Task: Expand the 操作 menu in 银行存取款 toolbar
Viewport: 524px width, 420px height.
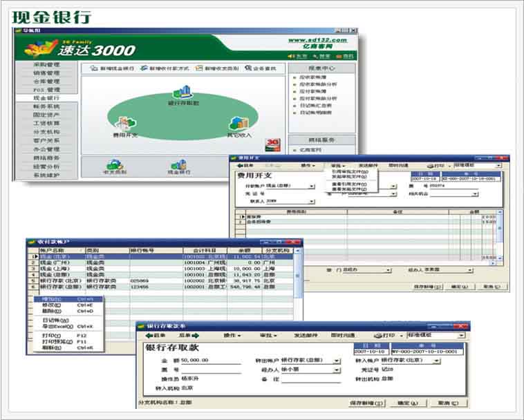Action: (x=232, y=336)
